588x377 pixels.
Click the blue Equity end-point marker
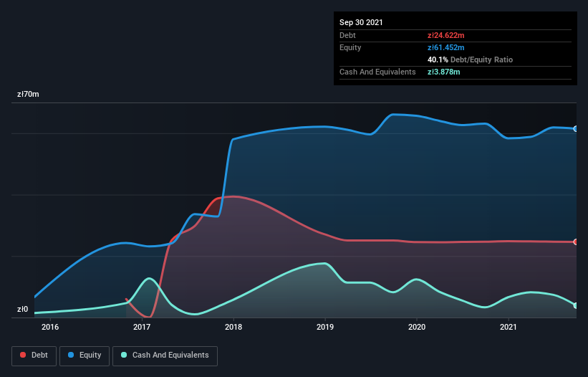click(x=576, y=129)
